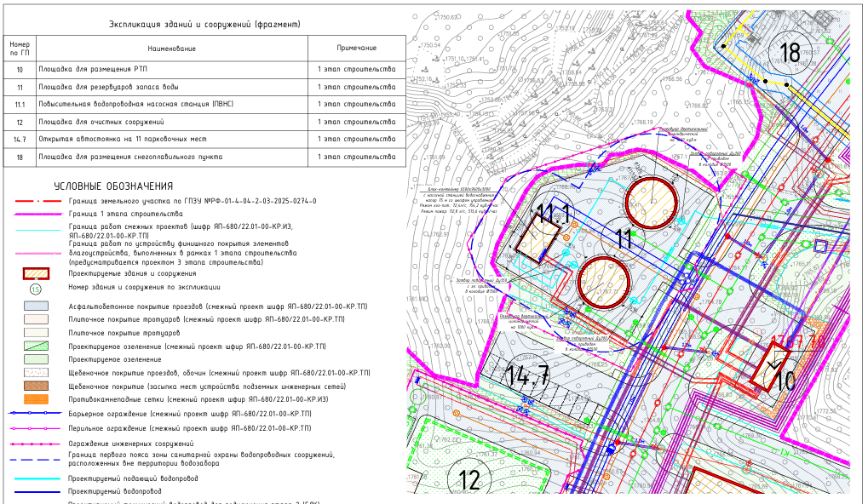This screenshot has width=868, height=504.
Task: Click legend text "Барьерное ограждение"
Action: (x=190, y=414)
